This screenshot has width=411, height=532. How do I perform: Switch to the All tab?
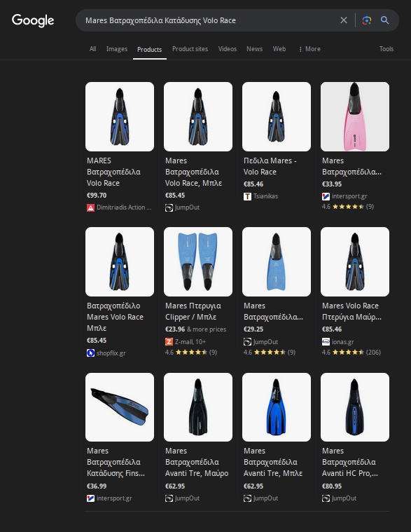pyautogui.click(x=93, y=49)
